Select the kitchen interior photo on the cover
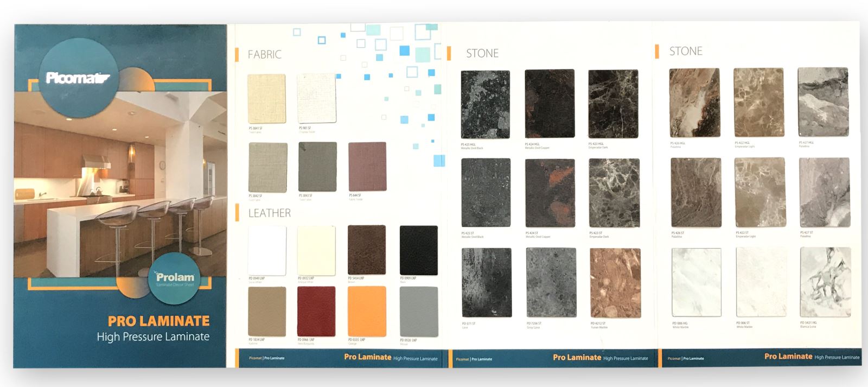This screenshot has height=387, width=868. pyautogui.click(x=120, y=183)
